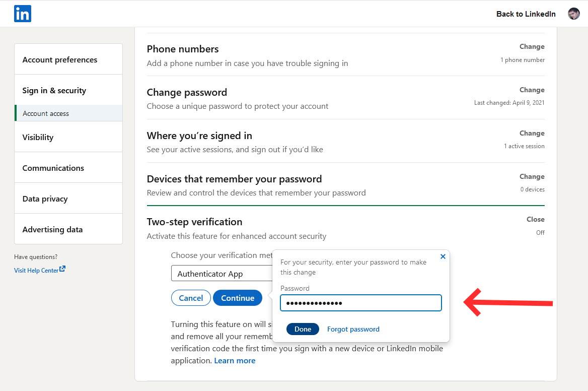Close the password prompt popup
The image size is (588, 391).
click(443, 256)
